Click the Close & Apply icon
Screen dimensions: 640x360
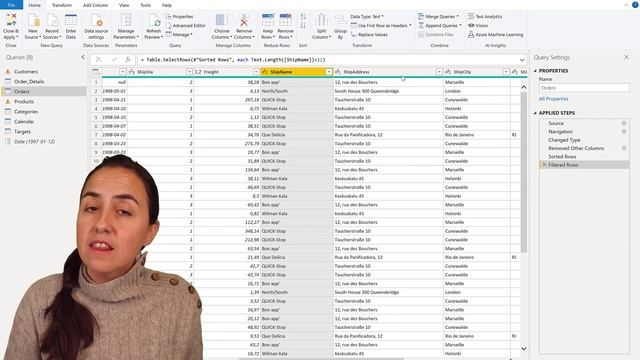point(11,20)
